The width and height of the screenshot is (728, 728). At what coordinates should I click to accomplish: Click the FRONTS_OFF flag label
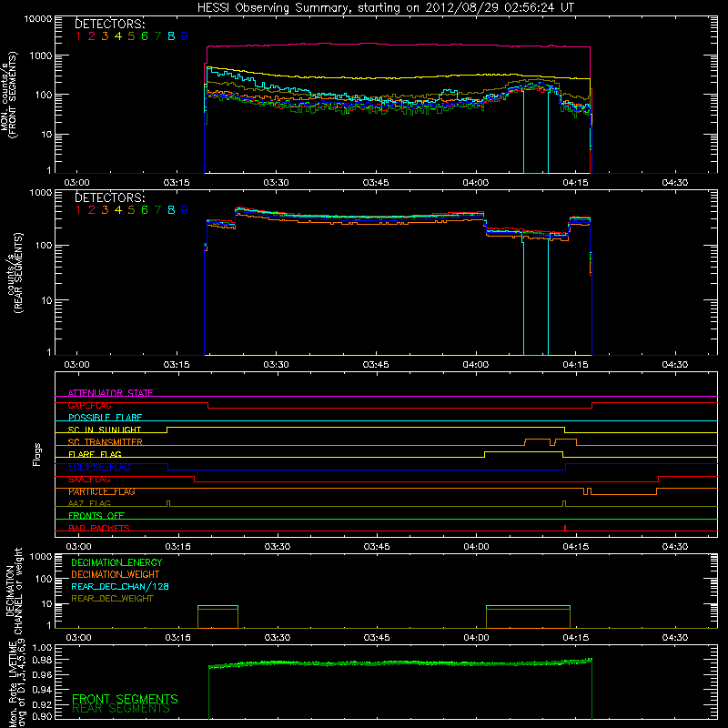pyautogui.click(x=96, y=516)
